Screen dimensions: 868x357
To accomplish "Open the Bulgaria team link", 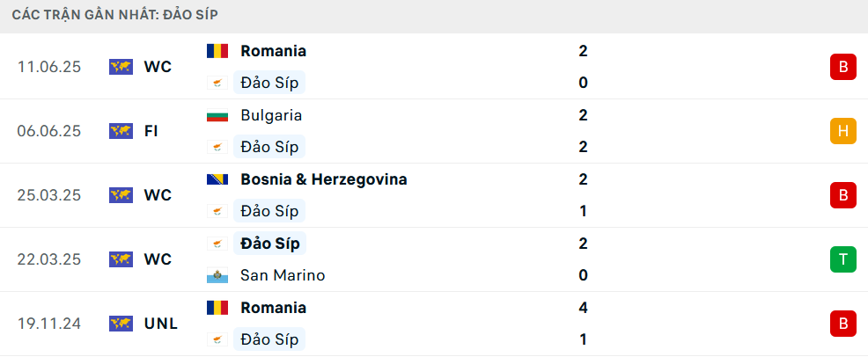I will tap(271, 115).
